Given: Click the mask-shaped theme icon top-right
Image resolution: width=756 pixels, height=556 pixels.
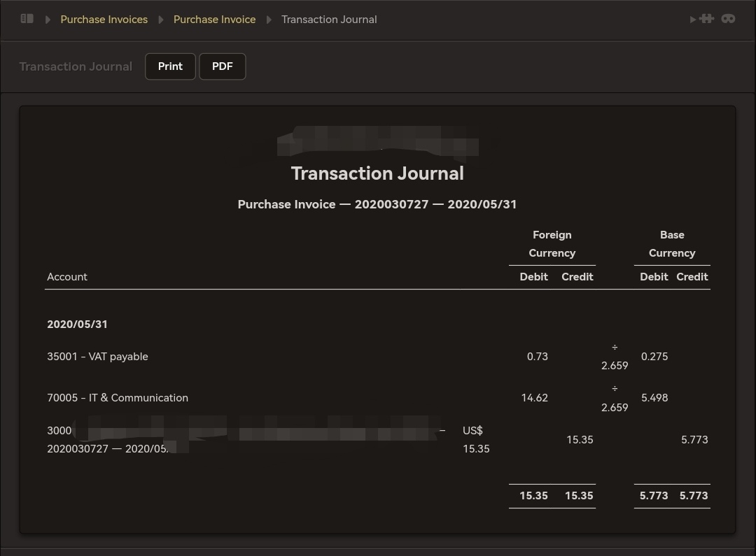Looking at the screenshot, I should (729, 19).
